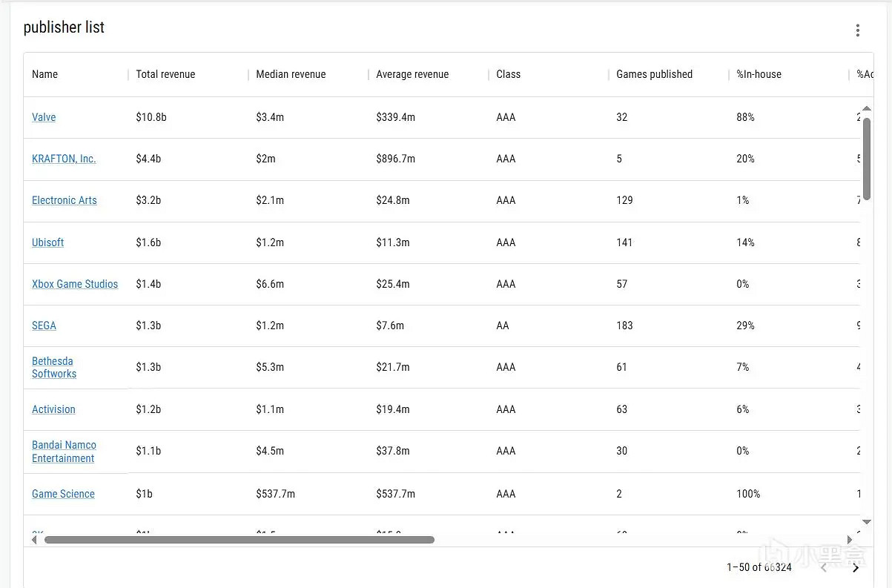Open the KRAFTON, Inc. publisher page
892x588 pixels.
click(64, 159)
